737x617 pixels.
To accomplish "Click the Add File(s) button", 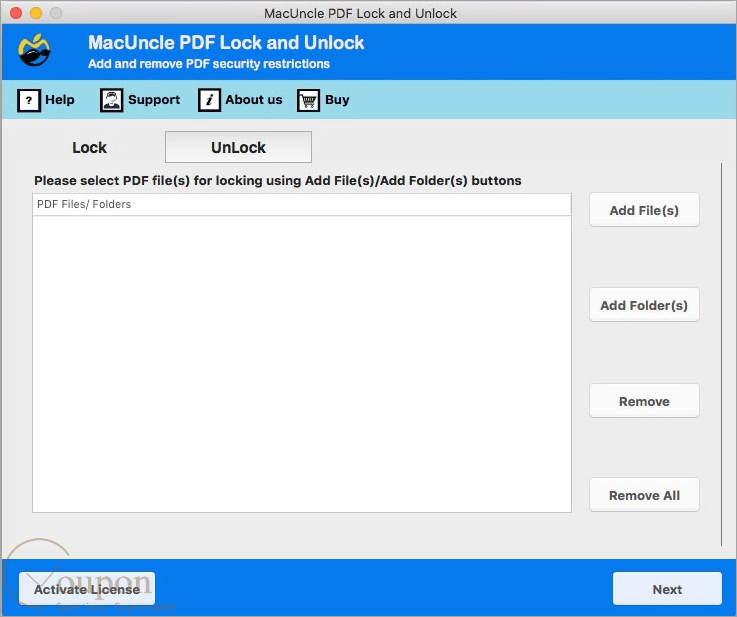I will pyautogui.click(x=644, y=210).
